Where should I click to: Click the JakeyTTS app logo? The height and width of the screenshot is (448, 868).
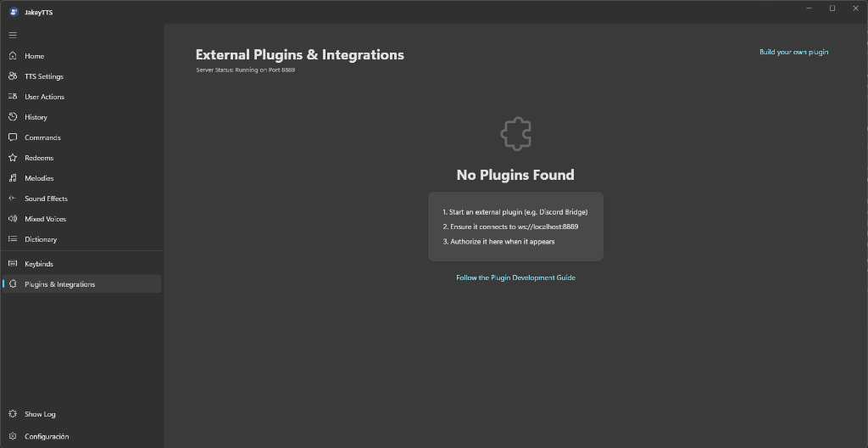click(14, 12)
